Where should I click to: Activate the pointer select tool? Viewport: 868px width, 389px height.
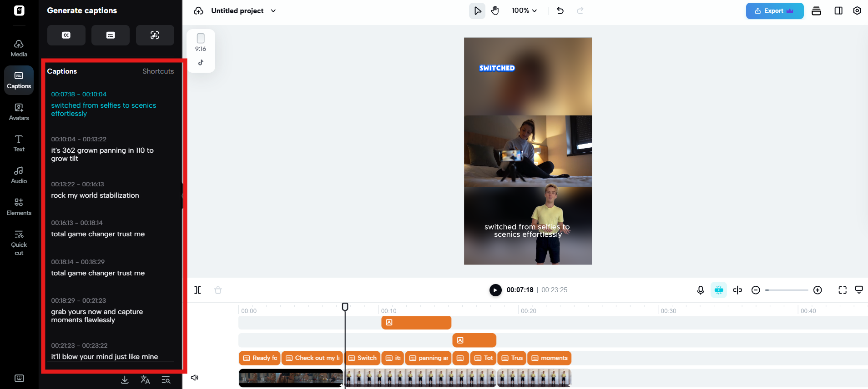point(477,10)
